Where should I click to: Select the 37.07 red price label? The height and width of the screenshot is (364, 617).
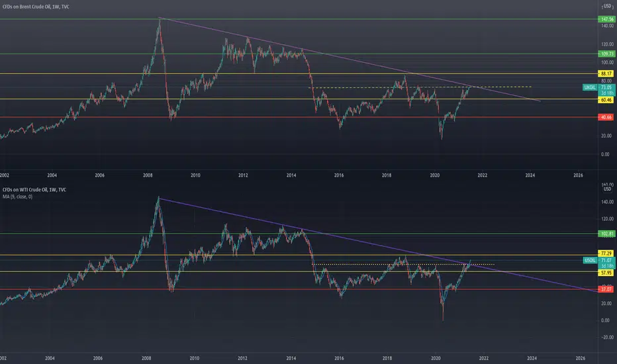coord(606,289)
